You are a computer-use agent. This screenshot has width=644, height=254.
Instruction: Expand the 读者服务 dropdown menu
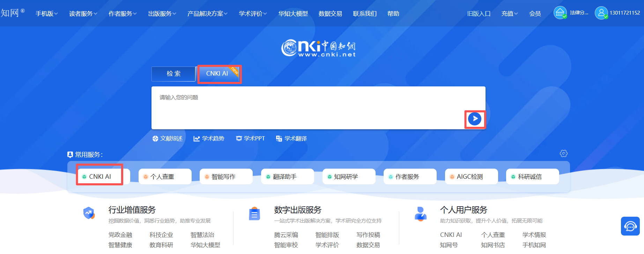point(83,14)
